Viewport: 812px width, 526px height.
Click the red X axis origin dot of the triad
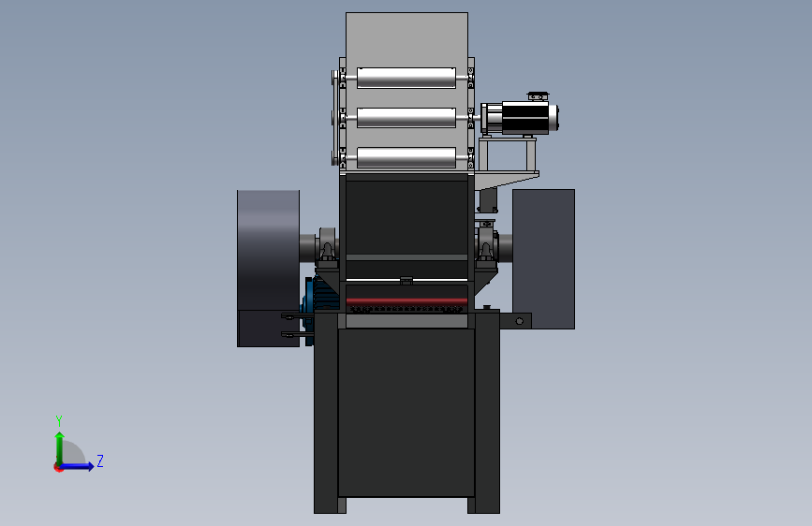click(x=58, y=468)
